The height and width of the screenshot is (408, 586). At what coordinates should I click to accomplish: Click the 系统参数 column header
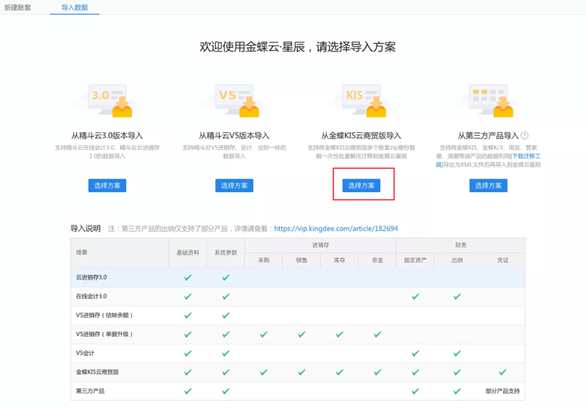[226, 253]
